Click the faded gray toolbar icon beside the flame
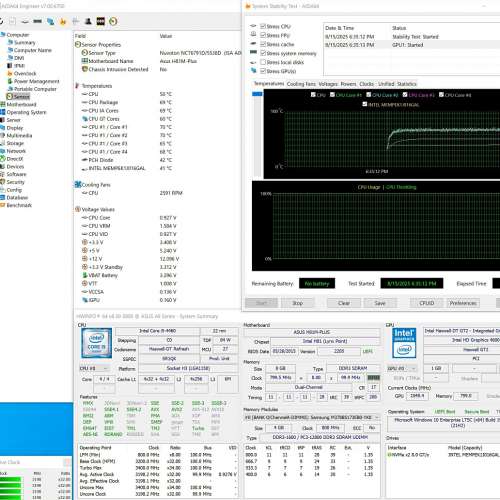The height and width of the screenshot is (500, 500). (x=76, y=22)
